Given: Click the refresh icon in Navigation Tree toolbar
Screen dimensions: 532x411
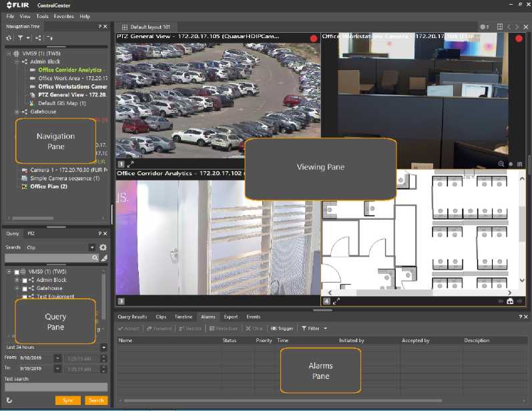Looking at the screenshot, I should (x=9, y=38).
